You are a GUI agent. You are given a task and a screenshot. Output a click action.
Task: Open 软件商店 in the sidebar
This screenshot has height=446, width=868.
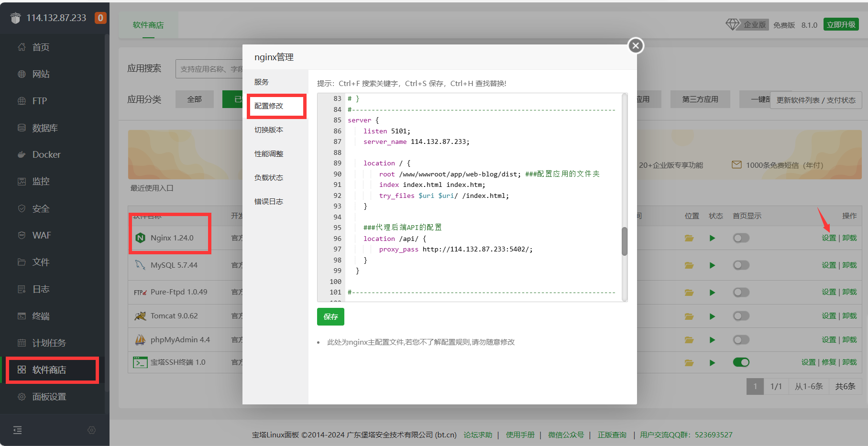coord(49,370)
